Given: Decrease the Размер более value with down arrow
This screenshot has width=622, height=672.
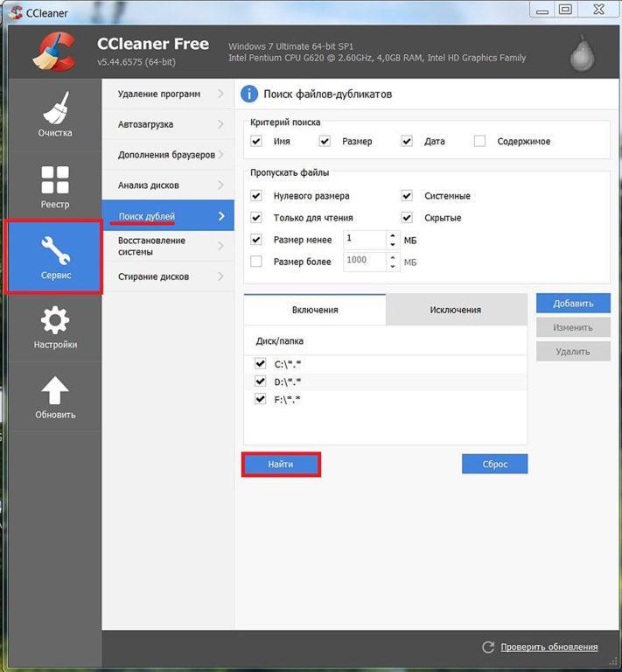Looking at the screenshot, I should click(393, 267).
